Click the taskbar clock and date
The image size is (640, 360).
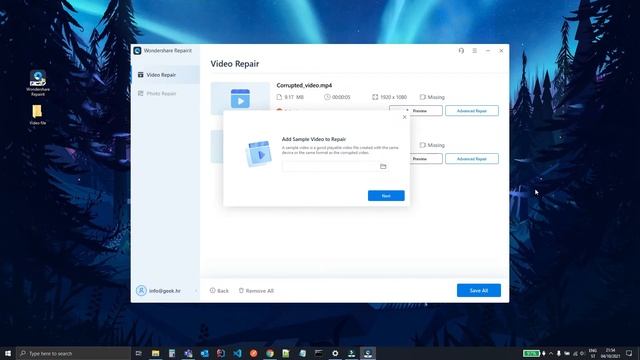tap(611, 353)
